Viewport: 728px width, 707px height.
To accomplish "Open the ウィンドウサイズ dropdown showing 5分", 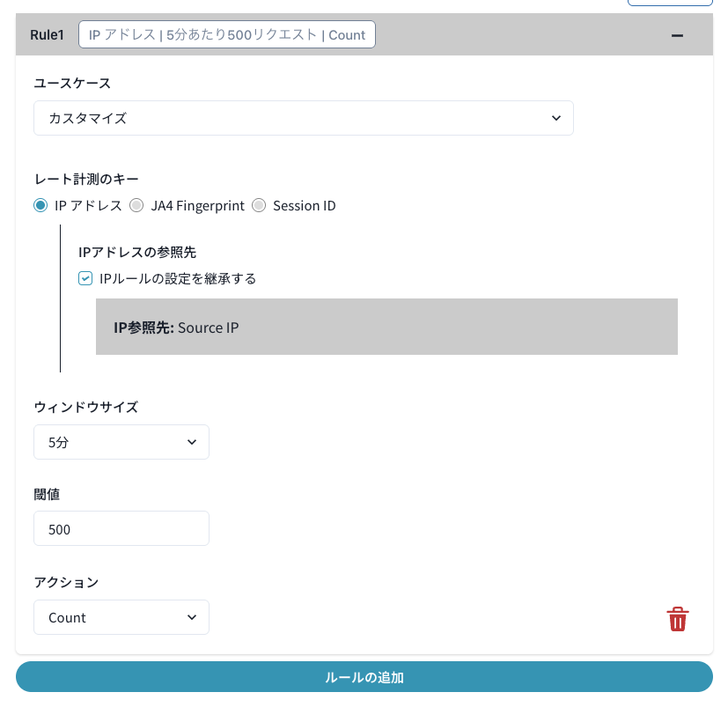I will (121, 442).
